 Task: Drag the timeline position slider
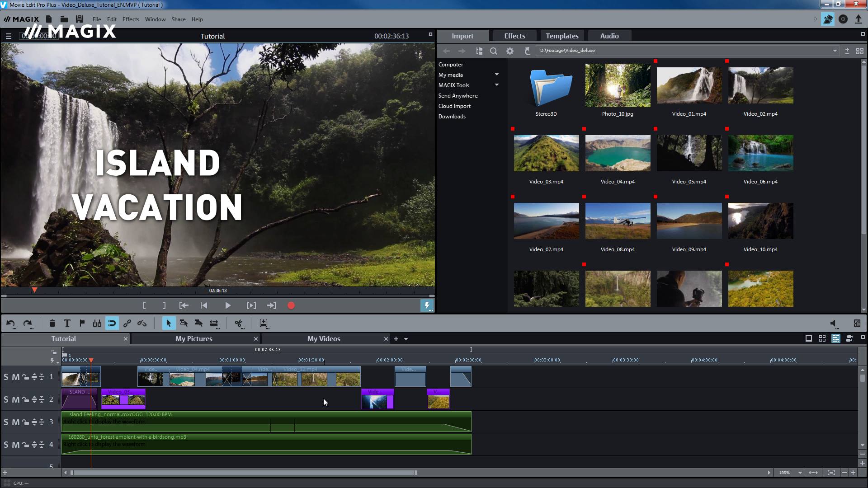[x=91, y=359]
